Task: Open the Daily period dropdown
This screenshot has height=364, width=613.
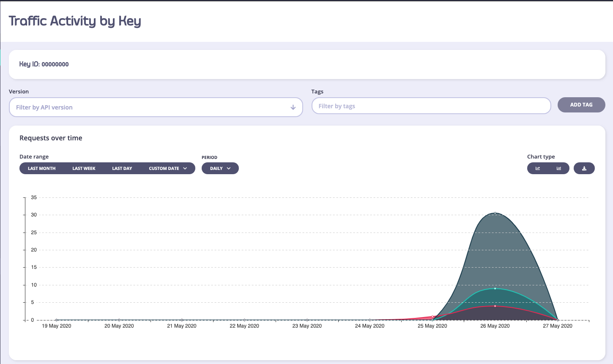Action: (220, 168)
